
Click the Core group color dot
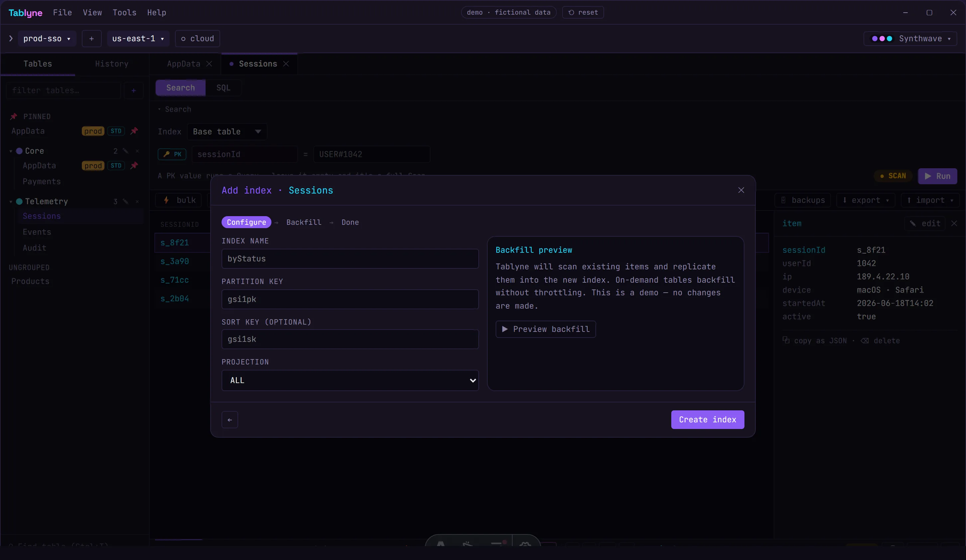tap(19, 151)
